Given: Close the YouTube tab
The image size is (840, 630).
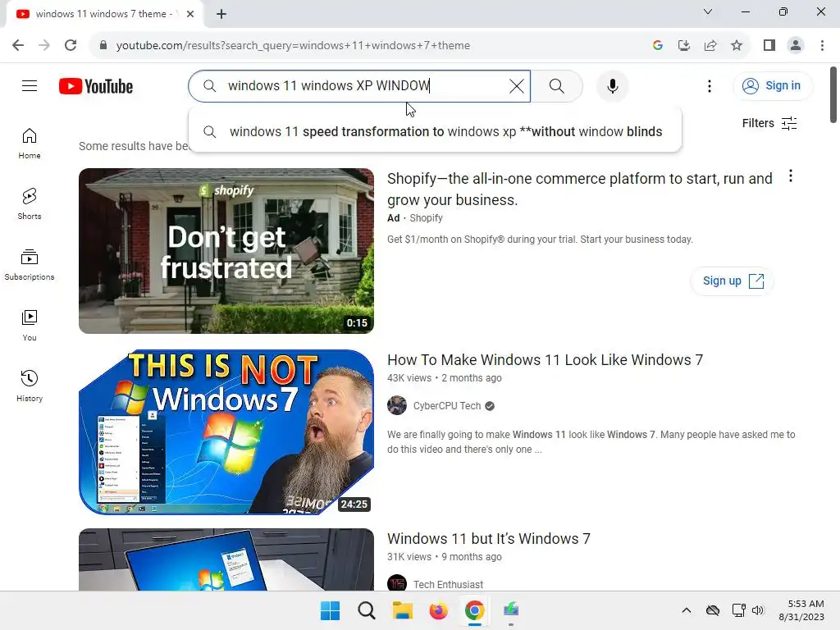Looking at the screenshot, I should [190, 14].
